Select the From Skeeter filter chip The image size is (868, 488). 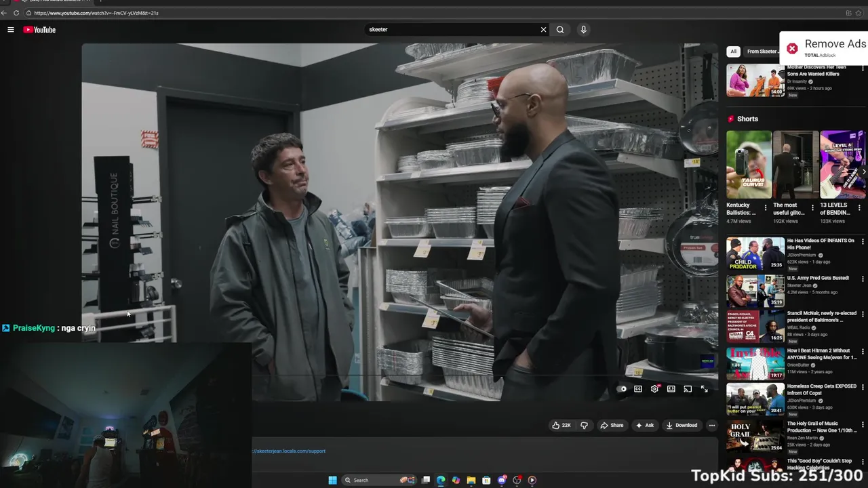(762, 52)
